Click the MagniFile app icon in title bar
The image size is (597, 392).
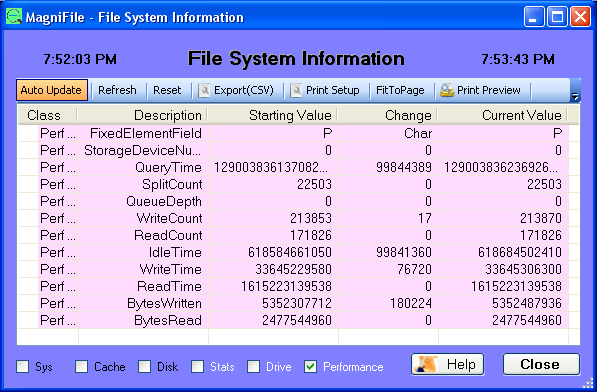pos(14,17)
